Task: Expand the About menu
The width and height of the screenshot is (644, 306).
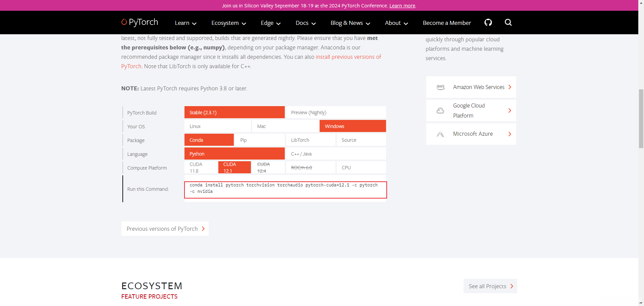Action: [x=396, y=23]
